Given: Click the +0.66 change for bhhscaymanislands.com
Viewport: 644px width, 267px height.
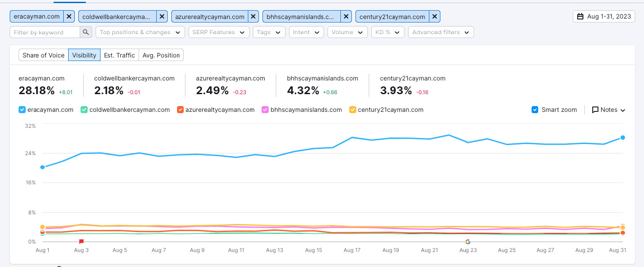Looking at the screenshot, I should pyautogui.click(x=330, y=92).
